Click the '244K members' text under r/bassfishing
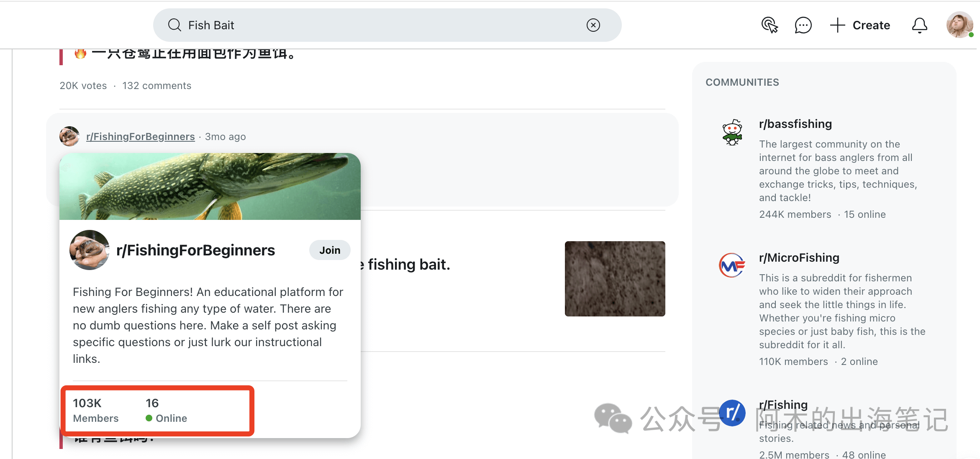980x459 pixels. (x=795, y=214)
